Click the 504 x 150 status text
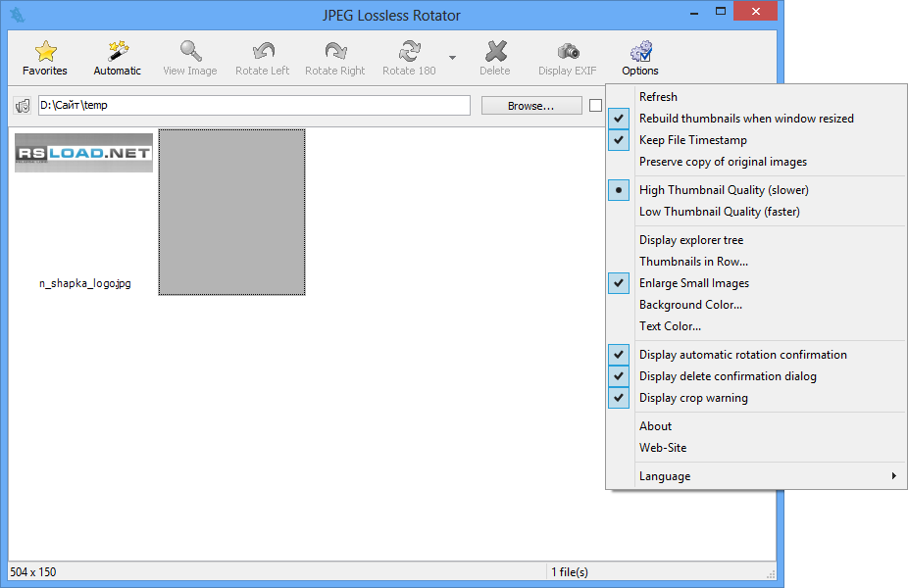This screenshot has width=908, height=588. (33, 571)
